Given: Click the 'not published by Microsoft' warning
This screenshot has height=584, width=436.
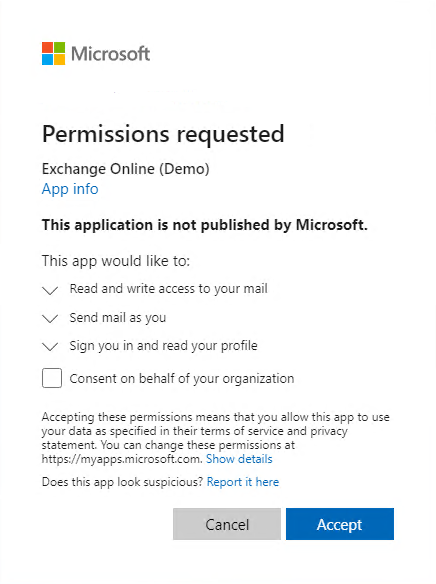Looking at the screenshot, I should (204, 225).
